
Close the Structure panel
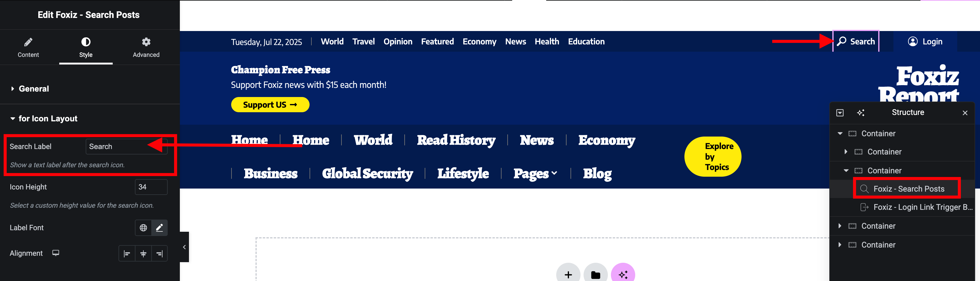965,113
